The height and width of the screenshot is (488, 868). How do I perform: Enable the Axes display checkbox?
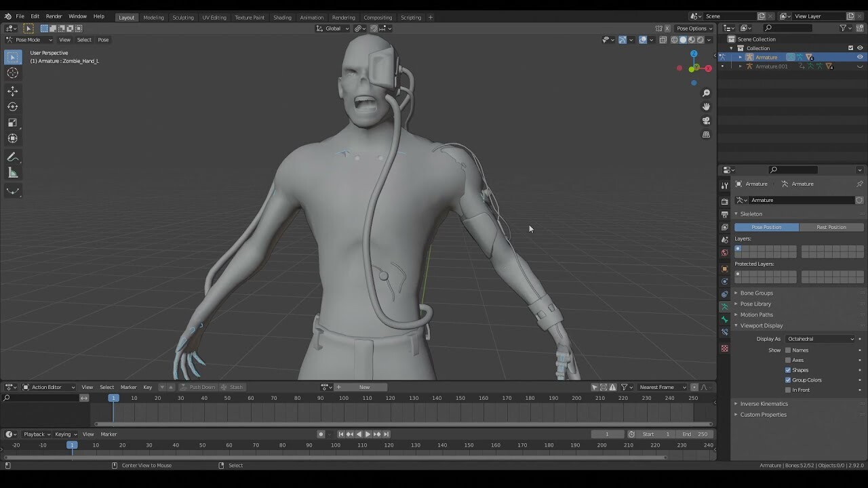tap(788, 360)
